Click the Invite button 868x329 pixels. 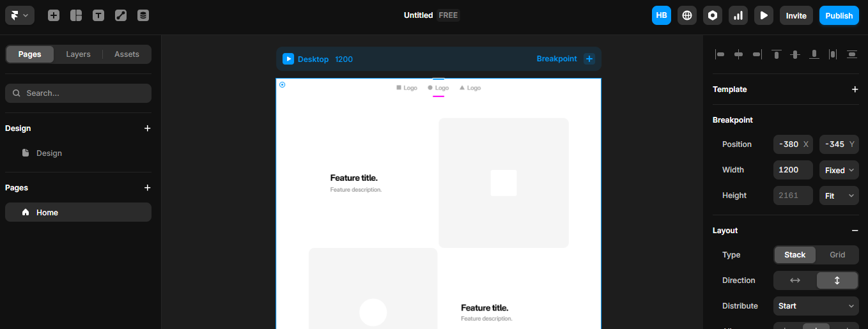tap(796, 15)
